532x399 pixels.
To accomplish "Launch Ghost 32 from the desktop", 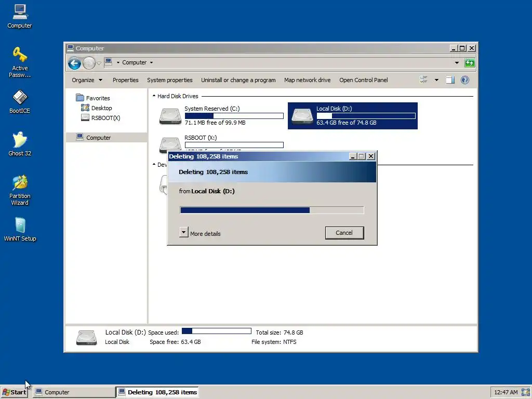I will pyautogui.click(x=20, y=144).
